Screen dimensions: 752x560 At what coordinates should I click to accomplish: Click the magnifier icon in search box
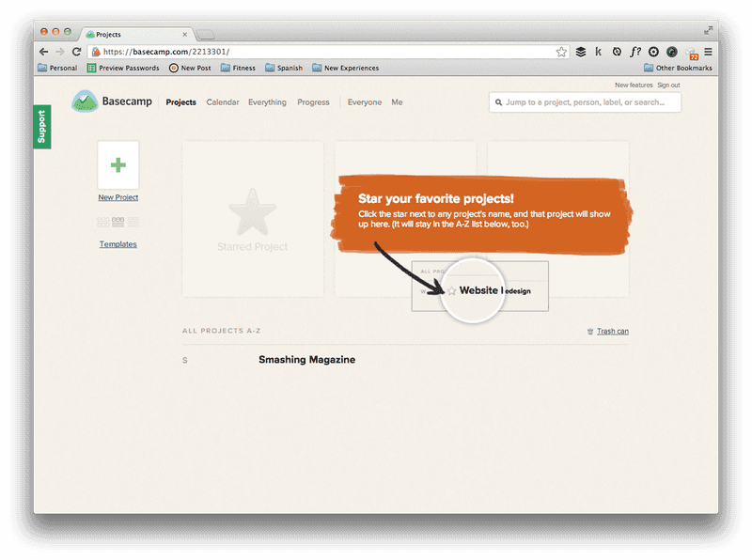coord(499,102)
